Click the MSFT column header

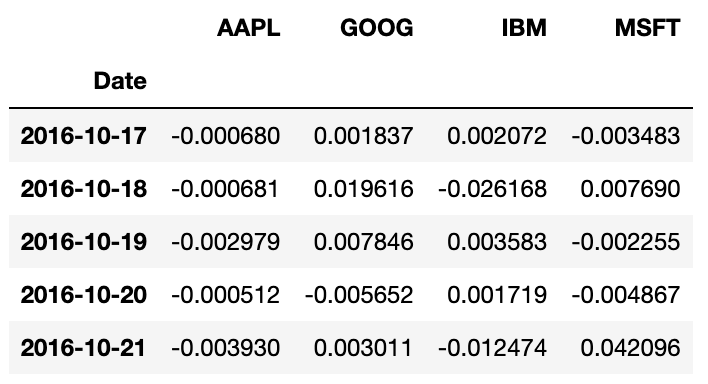[x=647, y=28]
